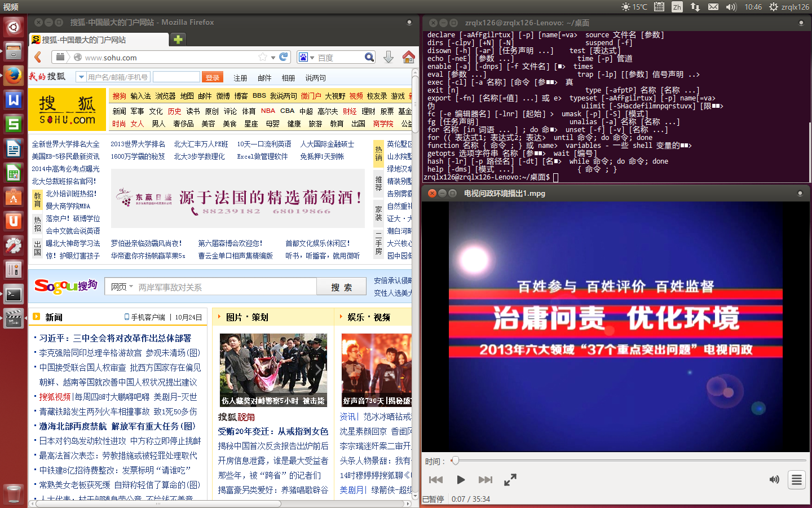
Task: Click the Sohu logo image
Action: 68,110
